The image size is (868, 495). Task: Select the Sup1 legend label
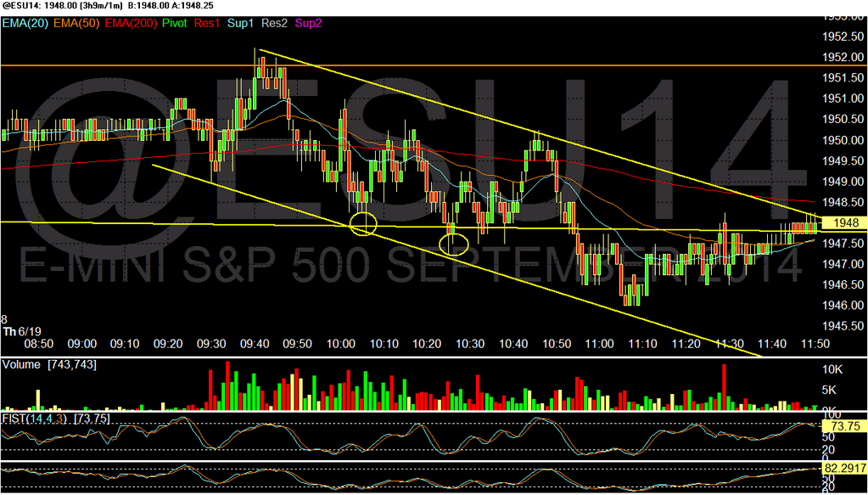click(x=243, y=23)
